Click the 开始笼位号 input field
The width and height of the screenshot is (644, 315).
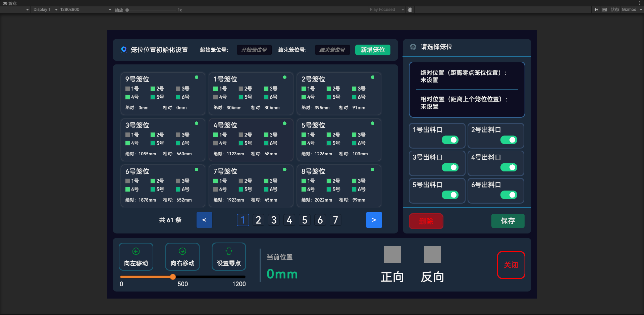[x=254, y=50]
